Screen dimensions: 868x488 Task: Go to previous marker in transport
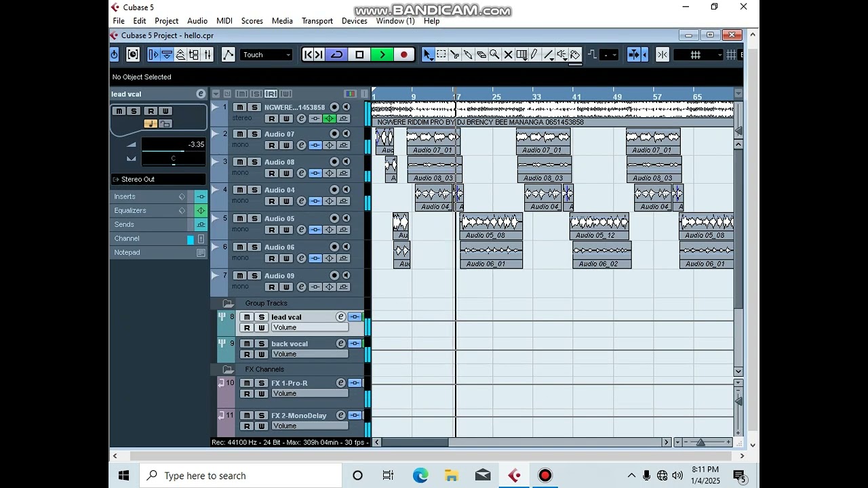[x=308, y=55]
